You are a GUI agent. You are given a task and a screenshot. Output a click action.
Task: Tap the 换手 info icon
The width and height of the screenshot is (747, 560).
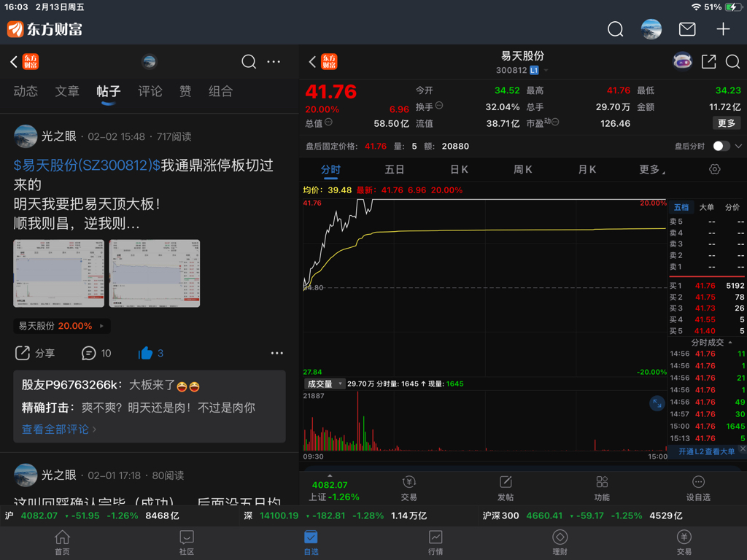point(439,106)
